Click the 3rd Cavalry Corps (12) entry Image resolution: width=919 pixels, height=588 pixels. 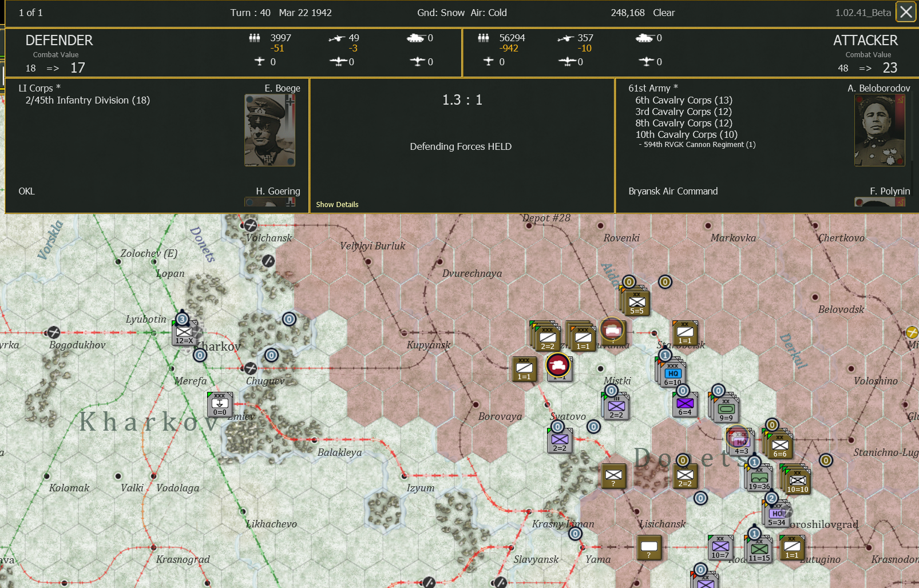[x=683, y=112]
